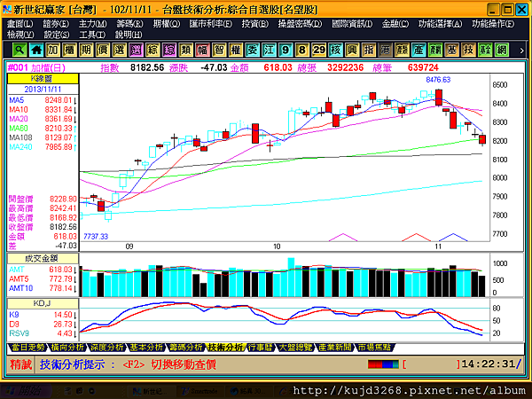Open the 證券(E) menu
The width and height of the screenshot is (532, 399).
pos(56,24)
